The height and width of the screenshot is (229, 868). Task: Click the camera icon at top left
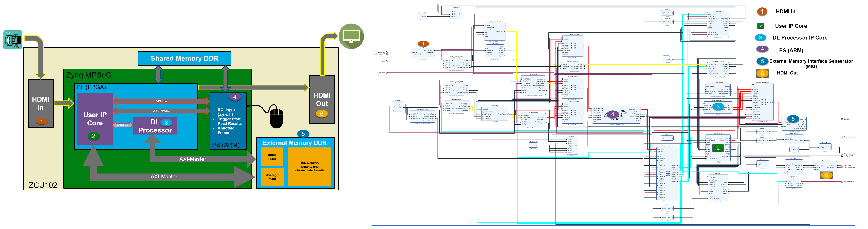(x=13, y=40)
